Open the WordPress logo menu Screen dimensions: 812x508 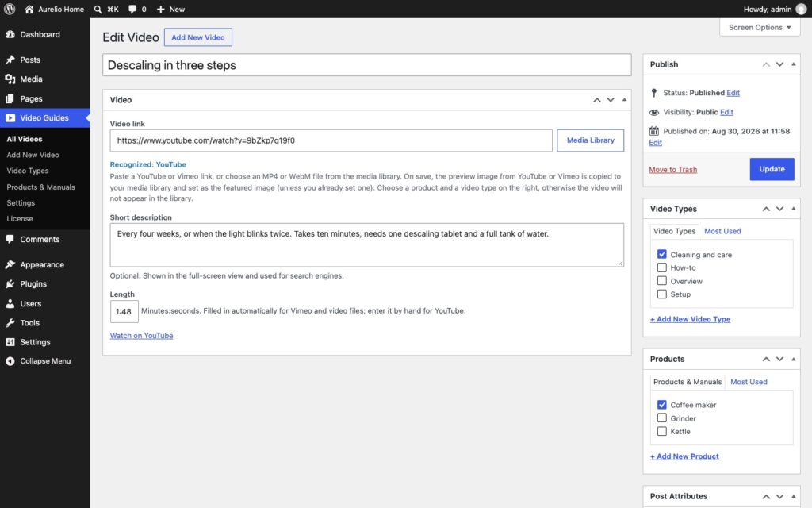[x=10, y=9]
